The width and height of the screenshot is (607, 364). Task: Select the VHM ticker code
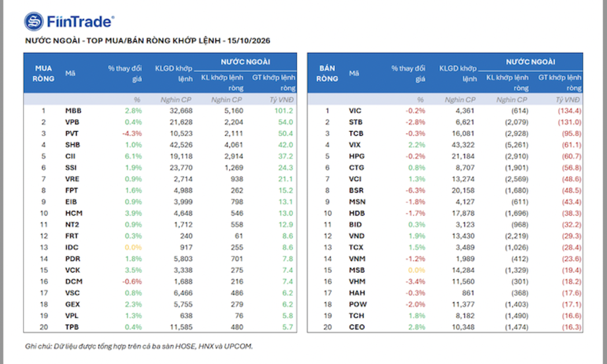pyautogui.click(x=357, y=281)
